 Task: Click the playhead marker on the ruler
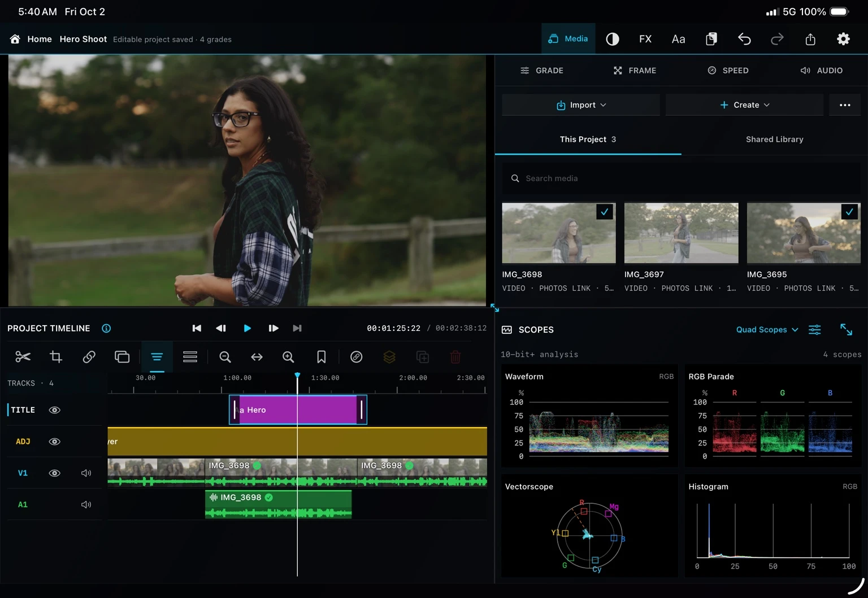coord(297,376)
